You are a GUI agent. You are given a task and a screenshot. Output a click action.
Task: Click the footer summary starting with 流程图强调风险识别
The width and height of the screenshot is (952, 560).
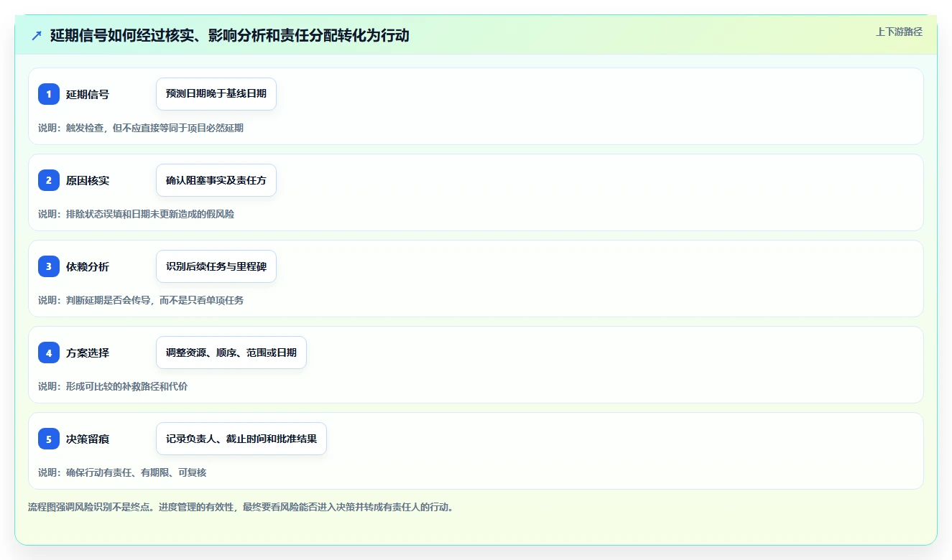coord(241,507)
